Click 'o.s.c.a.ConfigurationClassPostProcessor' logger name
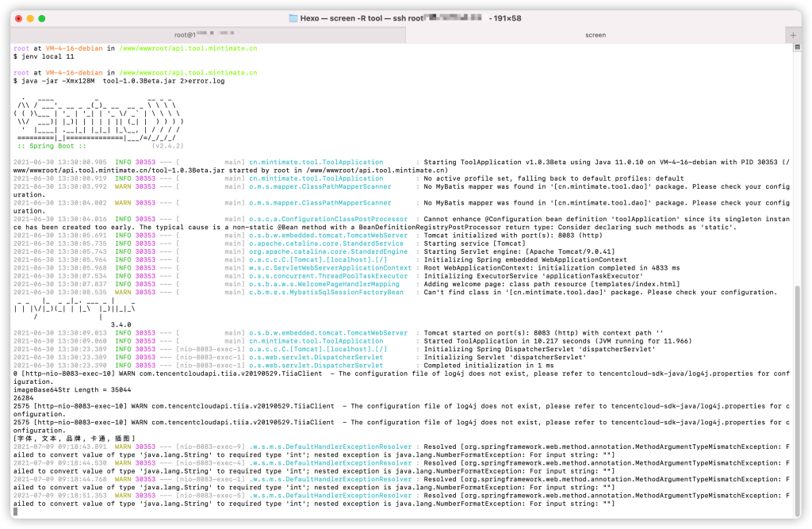 (328, 219)
